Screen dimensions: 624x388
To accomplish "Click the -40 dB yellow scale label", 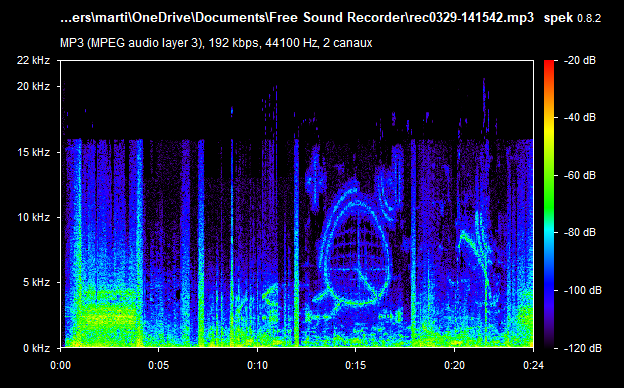I will [x=580, y=117].
